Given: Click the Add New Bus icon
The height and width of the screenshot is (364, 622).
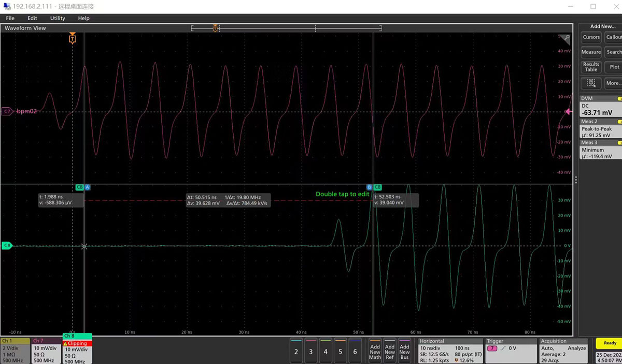Looking at the screenshot, I should coord(404,351).
